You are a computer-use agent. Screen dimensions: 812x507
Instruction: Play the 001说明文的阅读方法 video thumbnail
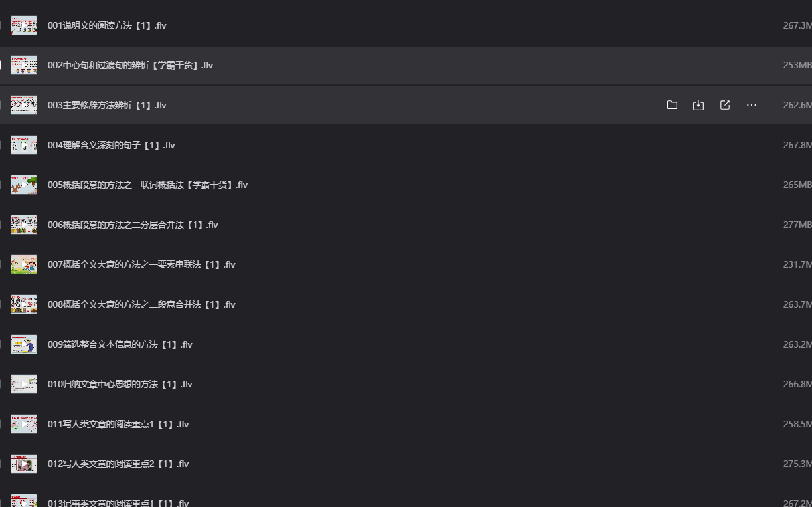click(24, 25)
